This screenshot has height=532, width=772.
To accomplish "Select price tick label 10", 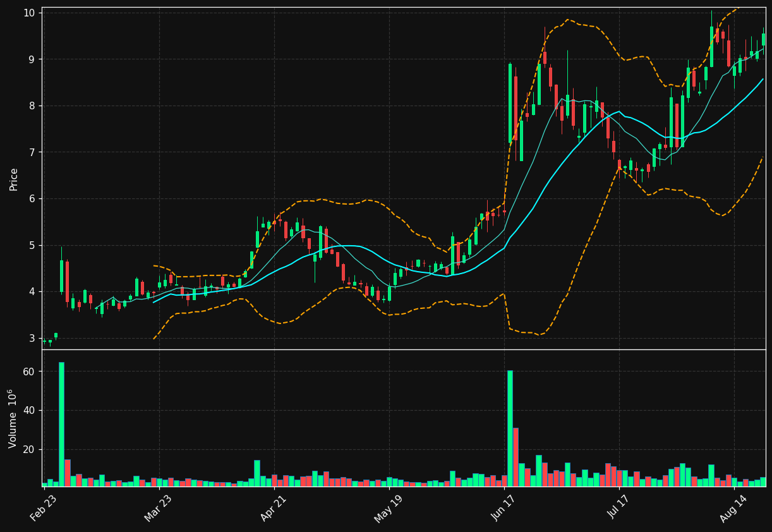I will (30, 13).
